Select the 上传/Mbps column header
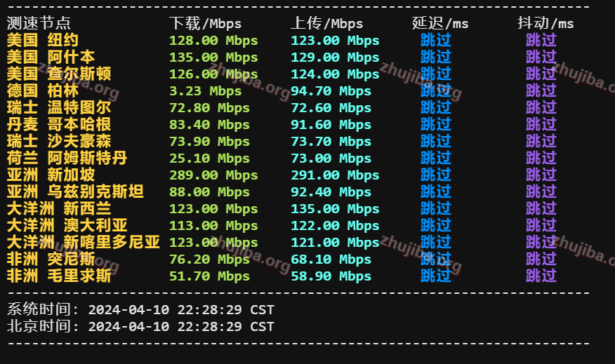Screen dimensions: 615x364 (x=326, y=24)
